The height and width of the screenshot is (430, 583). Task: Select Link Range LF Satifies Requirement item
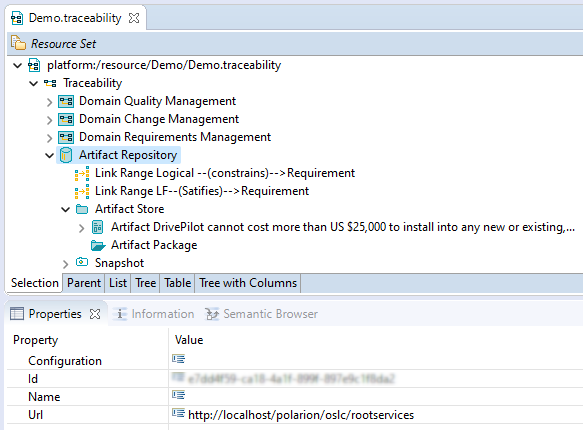pyautogui.click(x=202, y=191)
